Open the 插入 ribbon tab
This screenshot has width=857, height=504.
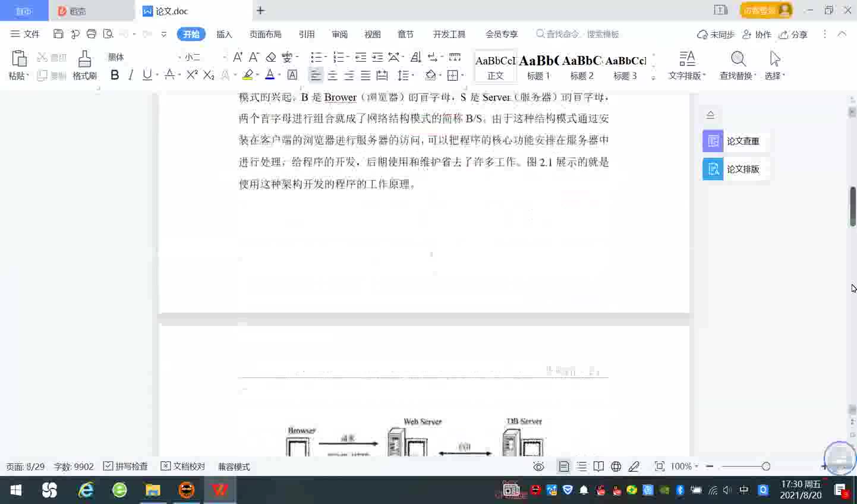(x=224, y=34)
